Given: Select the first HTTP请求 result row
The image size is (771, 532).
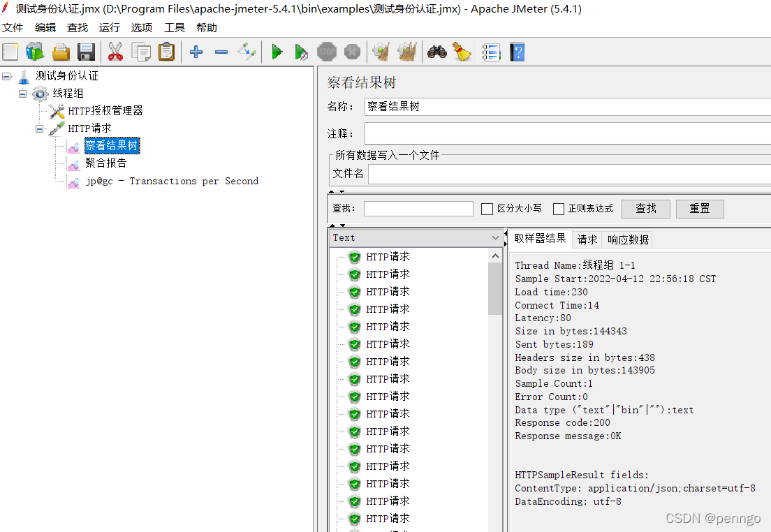Looking at the screenshot, I should tap(388, 257).
